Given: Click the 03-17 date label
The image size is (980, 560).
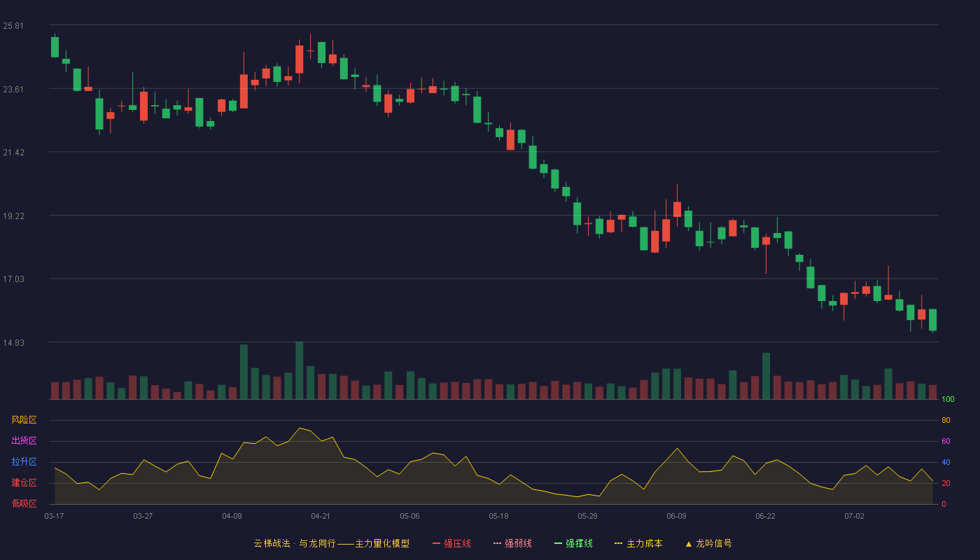Looking at the screenshot, I should 54,516.
